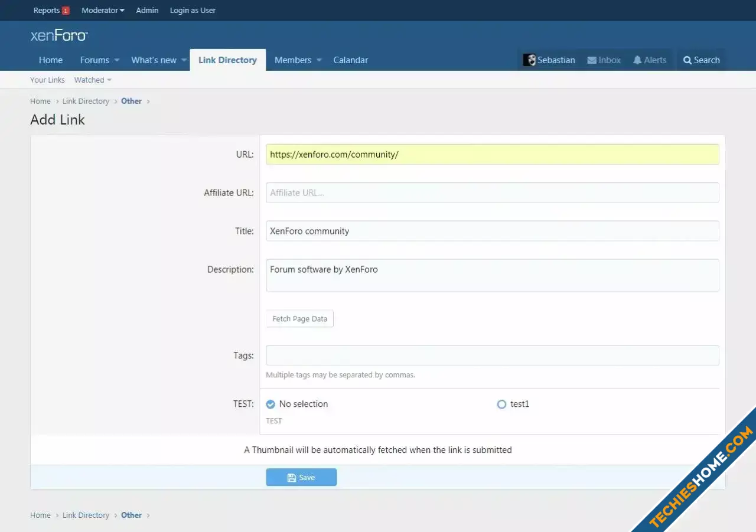The height and width of the screenshot is (532, 756).
Task: Open the What's new tab
Action: [154, 60]
